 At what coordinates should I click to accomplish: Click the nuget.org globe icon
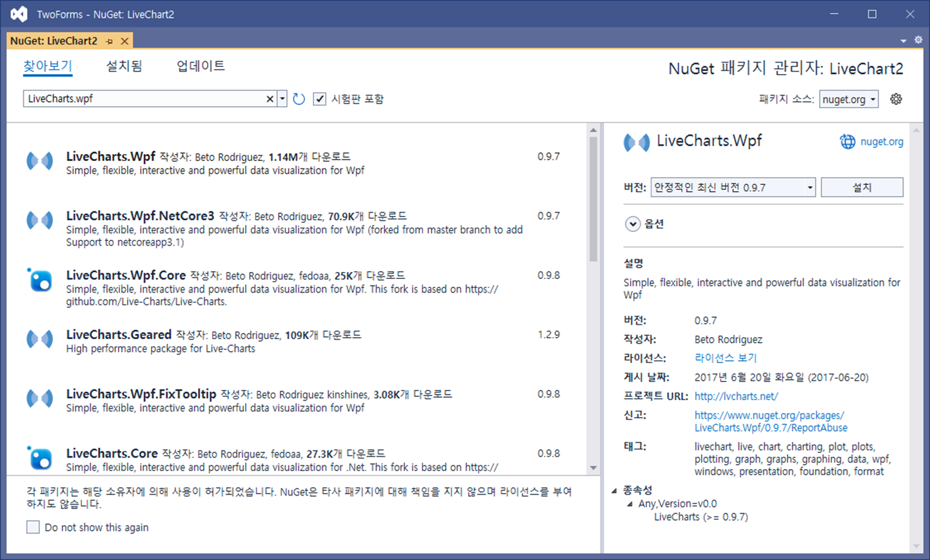847,142
